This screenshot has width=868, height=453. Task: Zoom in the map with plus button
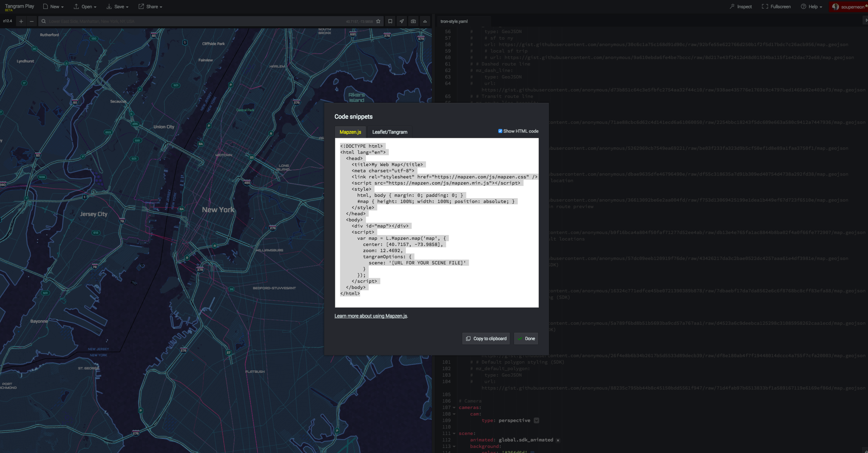coord(21,22)
